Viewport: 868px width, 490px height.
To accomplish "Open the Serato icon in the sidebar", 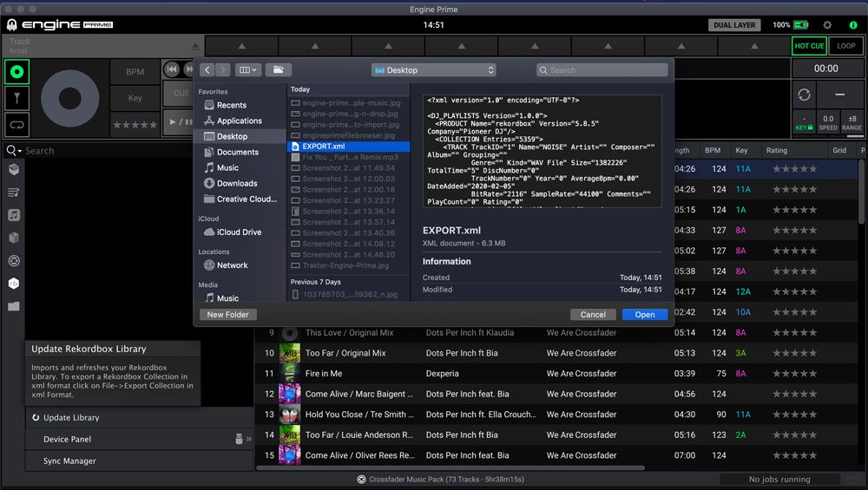I will click(x=14, y=260).
